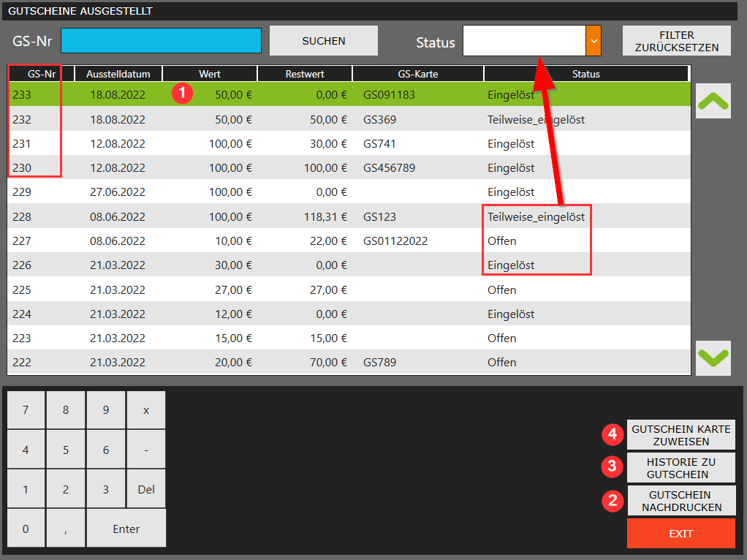Click card number GS01122022
Viewport: 747px width, 560px height.
pos(395,241)
